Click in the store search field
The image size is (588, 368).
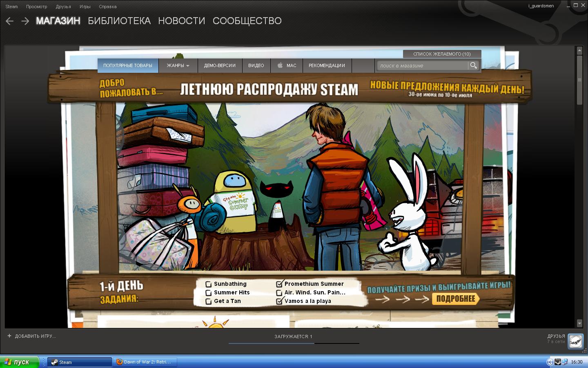(x=422, y=65)
